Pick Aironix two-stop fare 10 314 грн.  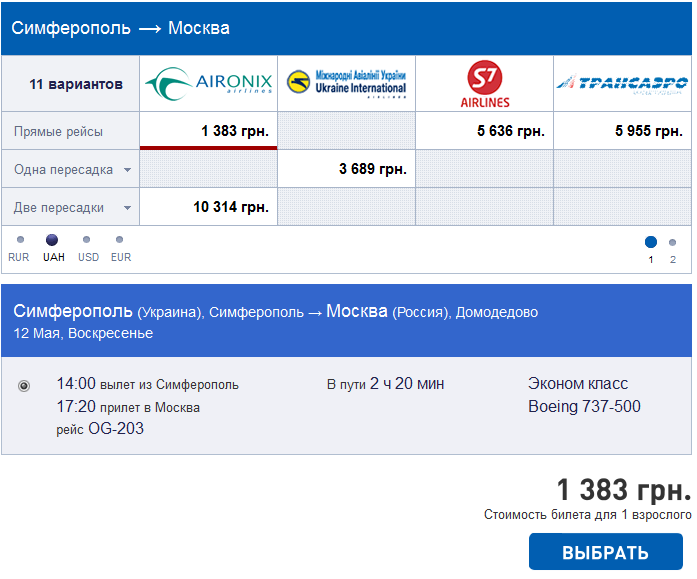208,207
